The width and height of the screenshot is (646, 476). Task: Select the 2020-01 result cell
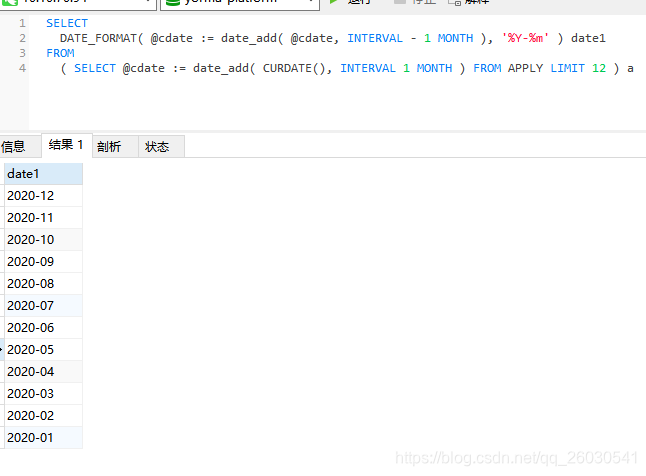pyautogui.click(x=43, y=438)
